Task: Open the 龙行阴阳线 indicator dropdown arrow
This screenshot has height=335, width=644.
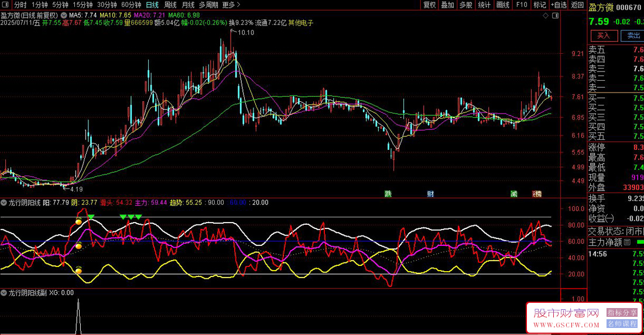Action: 4,203
